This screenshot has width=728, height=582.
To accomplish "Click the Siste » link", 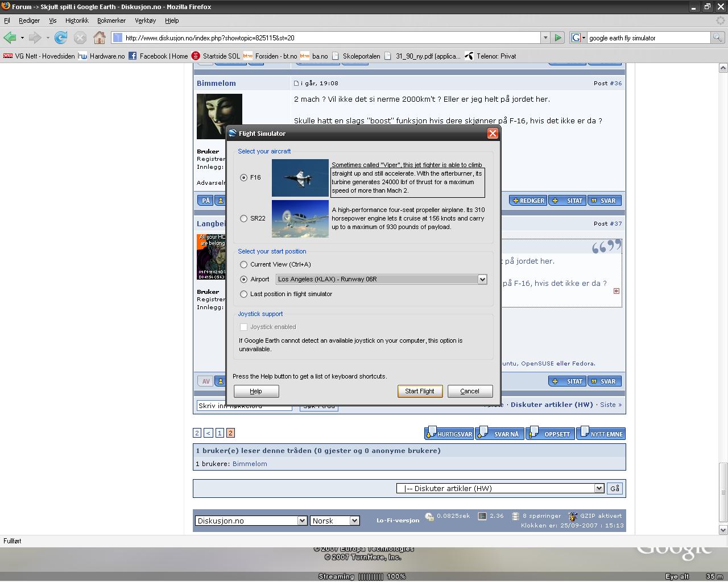I will (x=611, y=405).
